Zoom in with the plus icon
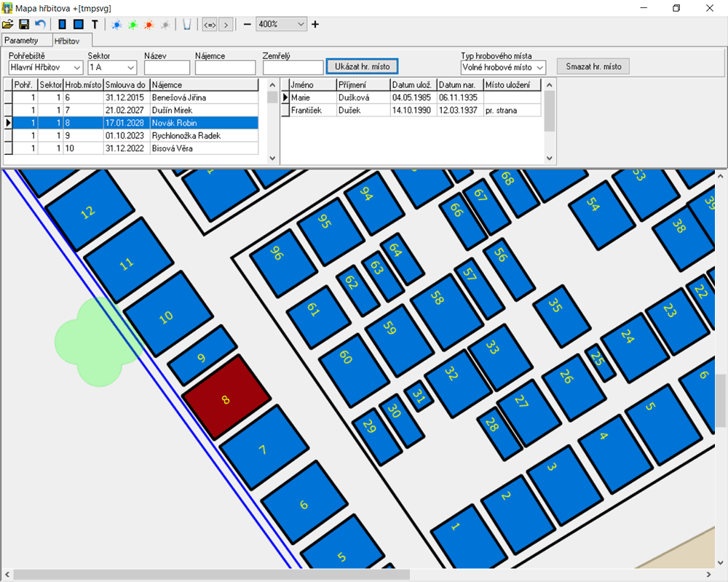728x582 pixels. coord(315,24)
